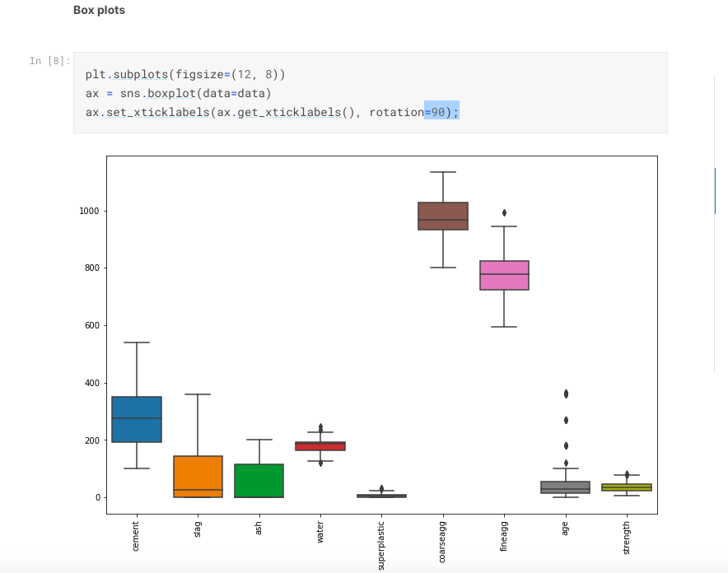Click the brown coarseagg boxplot
The height and width of the screenshot is (573, 728).
pyautogui.click(x=443, y=214)
